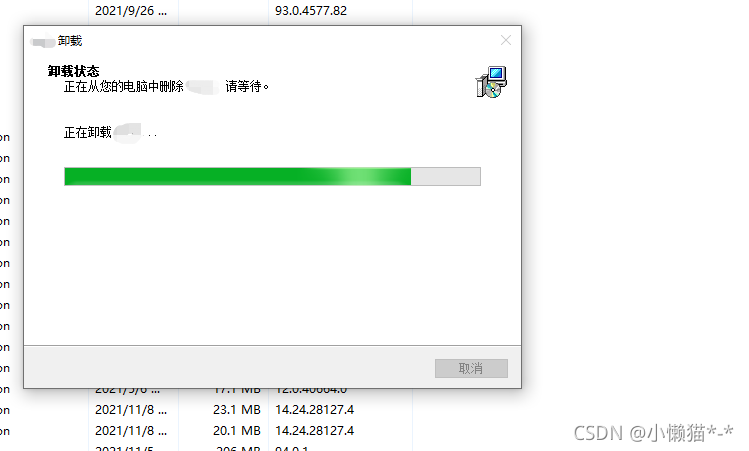Click the 正在卸载 status line
The image size is (749, 451).
[x=110, y=132]
